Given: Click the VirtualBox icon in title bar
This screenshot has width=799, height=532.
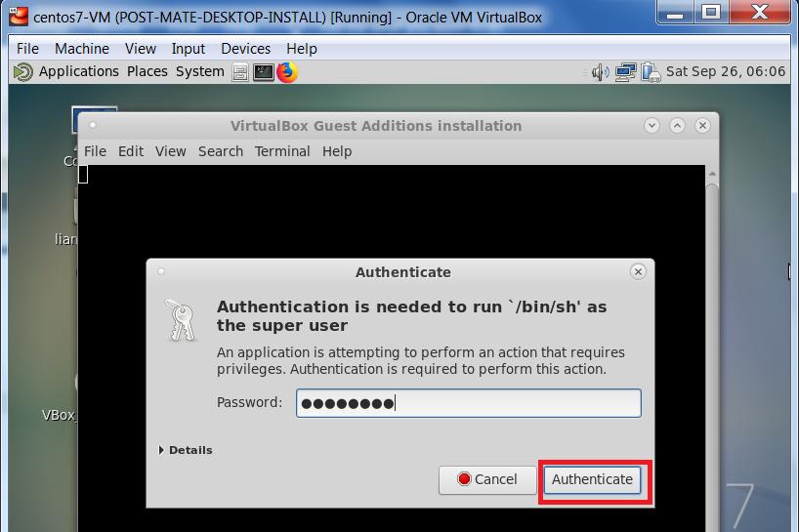Looking at the screenshot, I should click(x=18, y=17).
